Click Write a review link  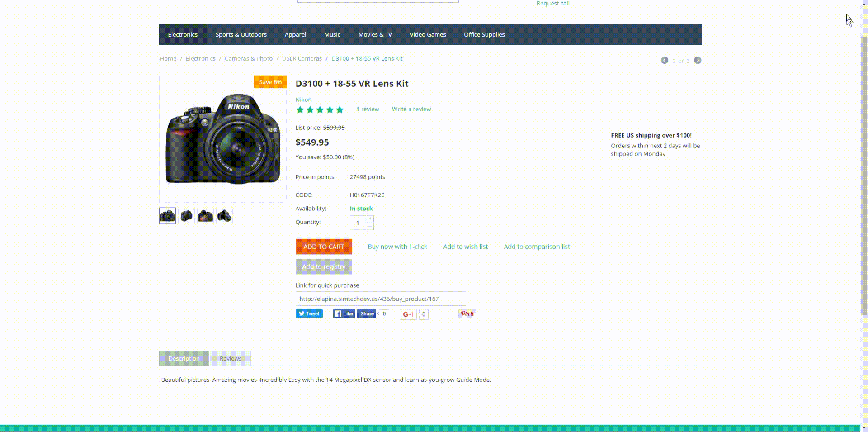(x=411, y=109)
